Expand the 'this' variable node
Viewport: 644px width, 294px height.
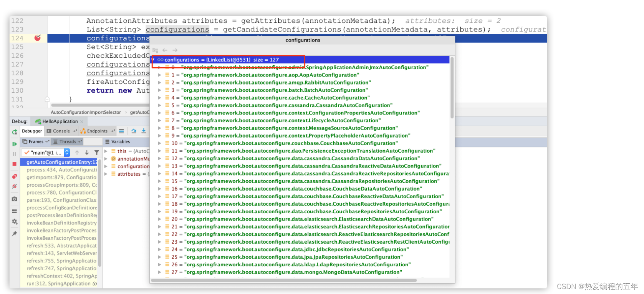106,151
